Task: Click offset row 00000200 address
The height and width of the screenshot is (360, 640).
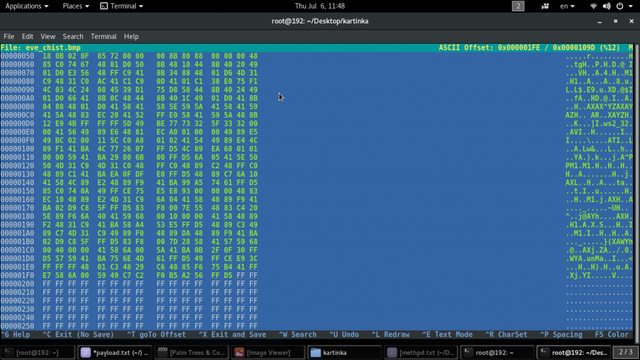Action: 18,284
